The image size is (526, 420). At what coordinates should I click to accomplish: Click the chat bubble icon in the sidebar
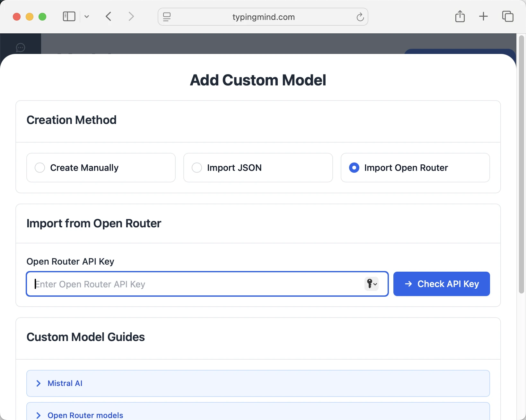pos(20,47)
